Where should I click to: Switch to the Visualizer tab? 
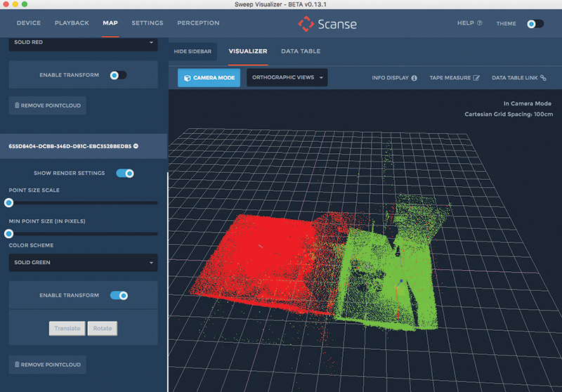click(x=248, y=51)
